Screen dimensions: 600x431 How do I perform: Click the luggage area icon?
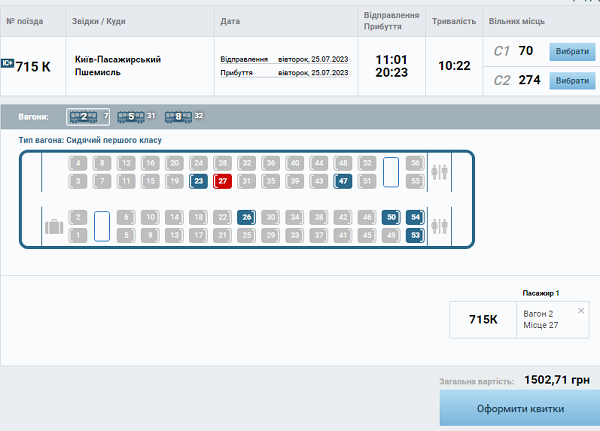tap(54, 225)
